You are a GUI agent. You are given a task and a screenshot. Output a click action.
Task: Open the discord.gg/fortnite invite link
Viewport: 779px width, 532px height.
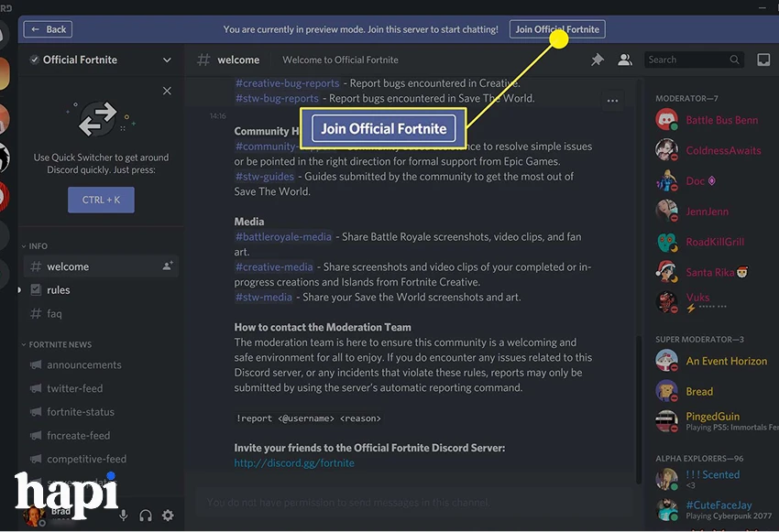pyautogui.click(x=294, y=463)
